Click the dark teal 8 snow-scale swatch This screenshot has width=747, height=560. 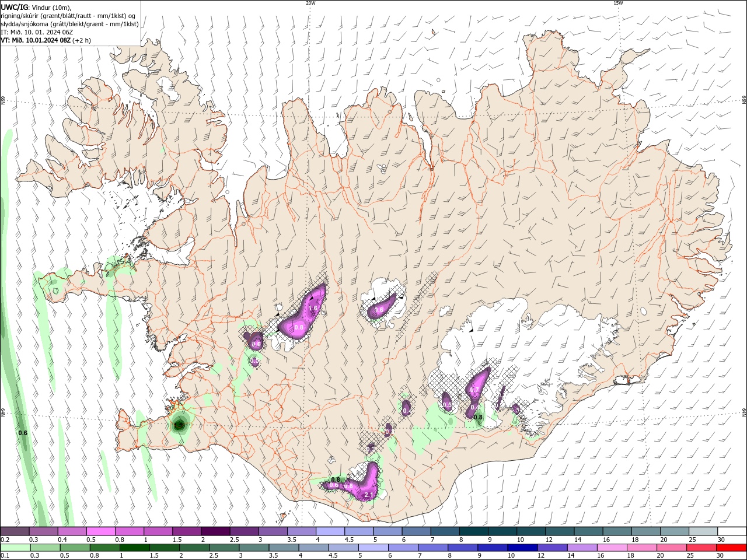coord(474,531)
